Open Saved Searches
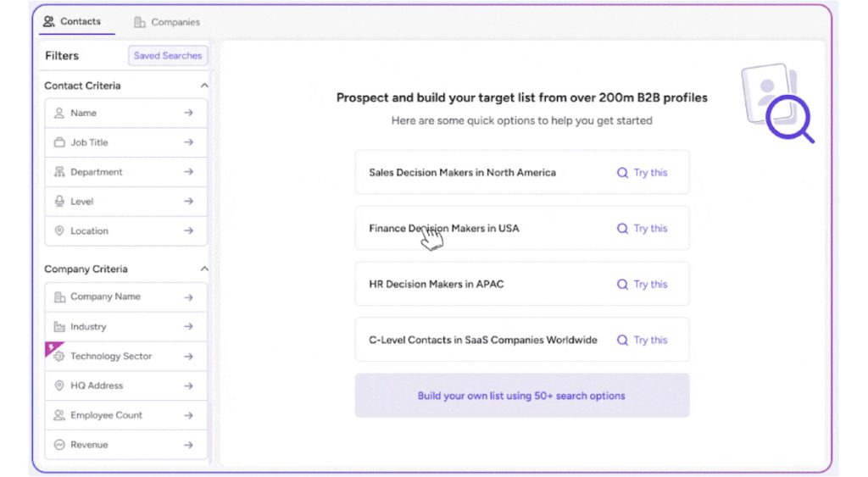Screen dimensions: 868x477 click(x=168, y=55)
